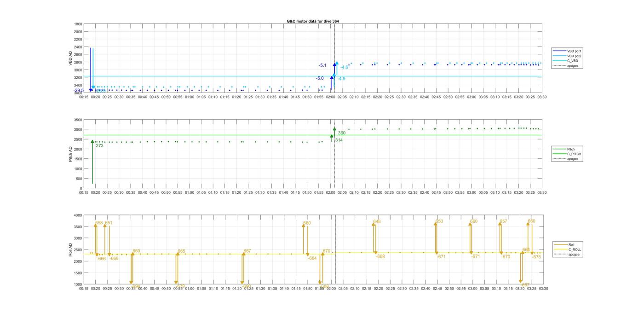
Task: Click the '-668' roll annotation
Action: coord(380,257)
